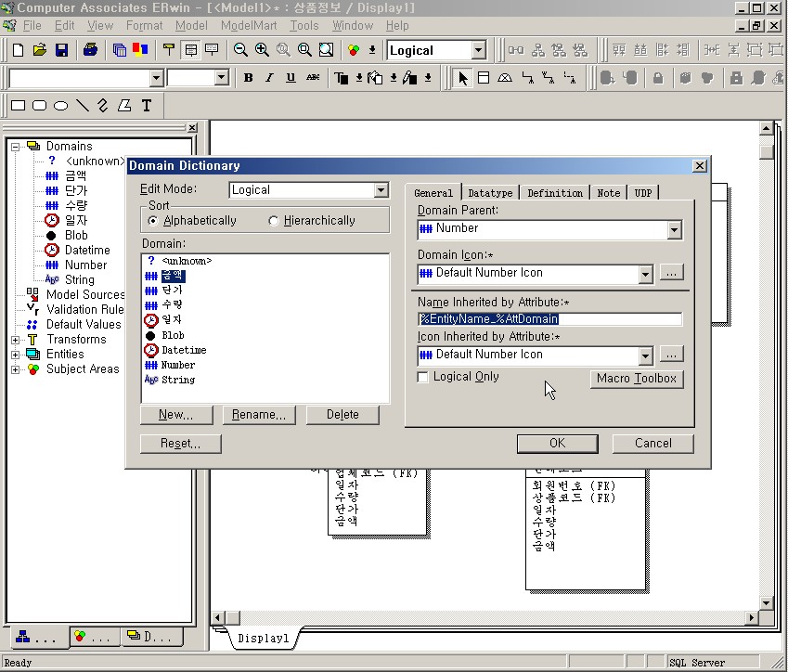Expand the Subject Areas tree node

click(16, 369)
